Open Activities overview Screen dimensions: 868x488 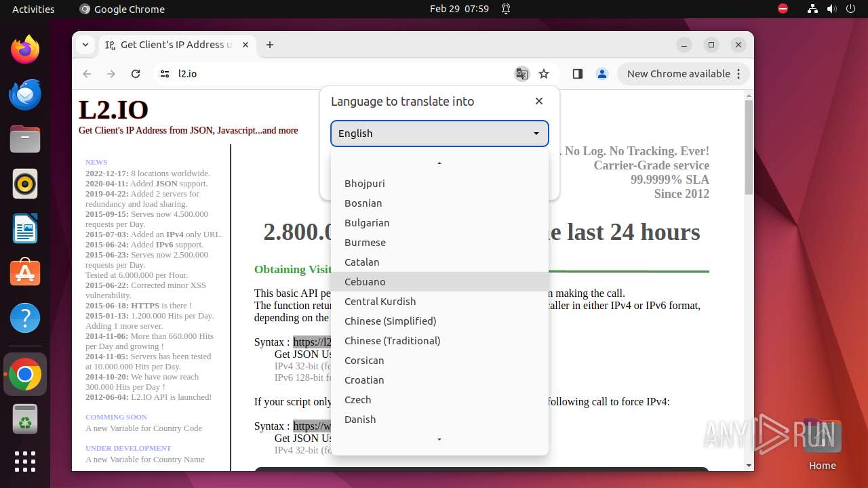[x=33, y=9]
